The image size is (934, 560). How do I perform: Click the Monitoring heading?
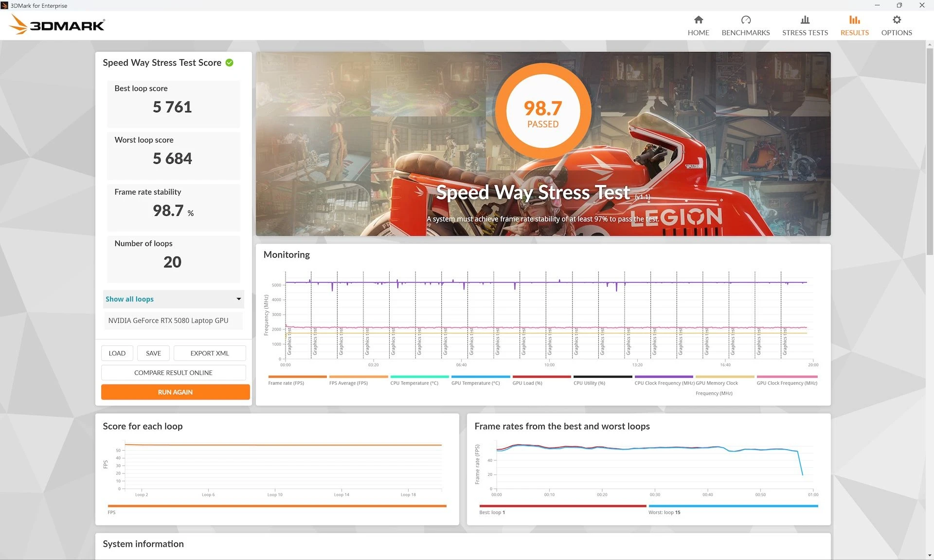(287, 255)
